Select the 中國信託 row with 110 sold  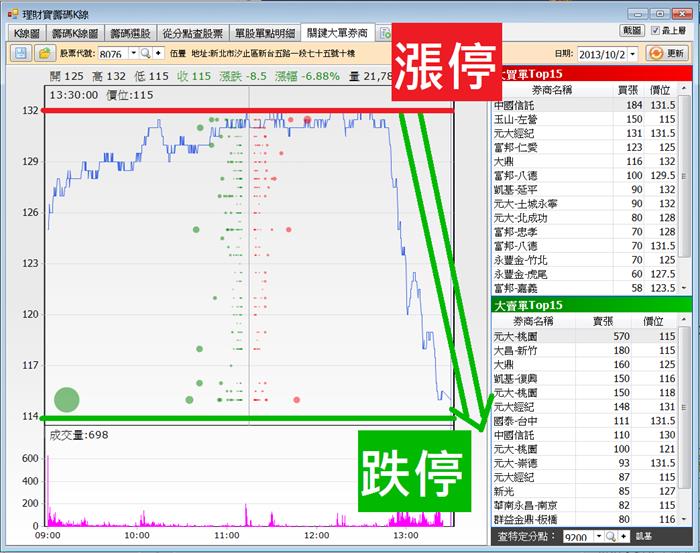(x=585, y=435)
